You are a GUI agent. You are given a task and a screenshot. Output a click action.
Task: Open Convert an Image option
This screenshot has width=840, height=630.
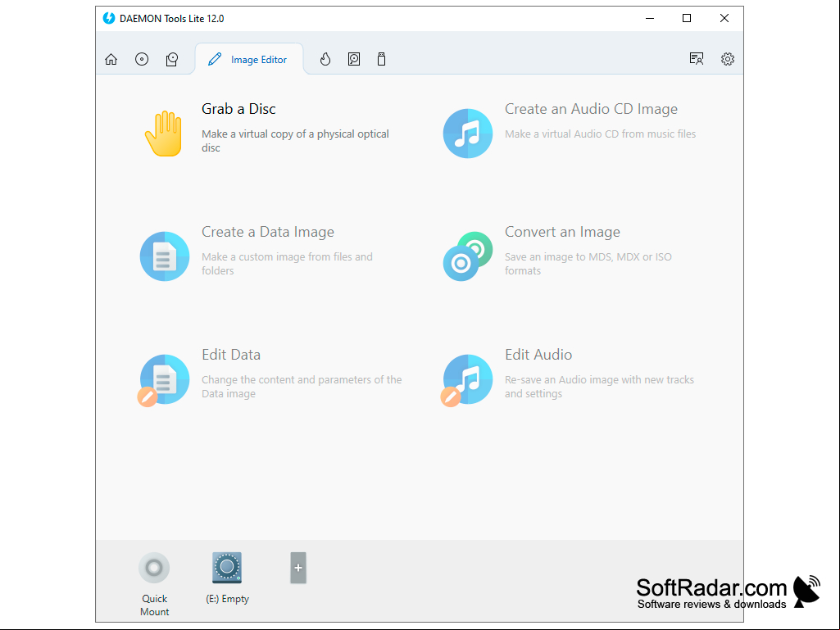click(x=562, y=232)
